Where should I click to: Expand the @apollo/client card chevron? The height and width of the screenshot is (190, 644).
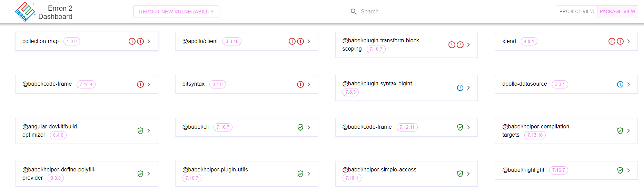point(309,41)
